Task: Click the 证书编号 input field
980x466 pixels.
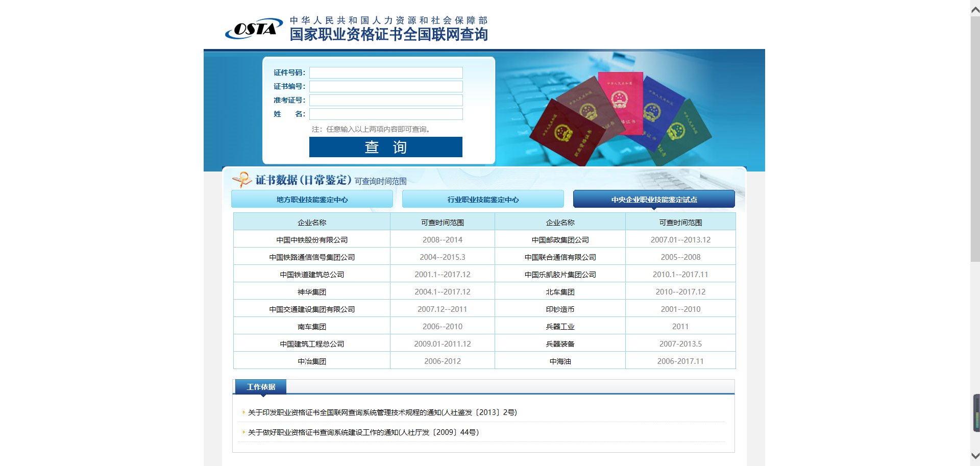Action: pyautogui.click(x=385, y=86)
